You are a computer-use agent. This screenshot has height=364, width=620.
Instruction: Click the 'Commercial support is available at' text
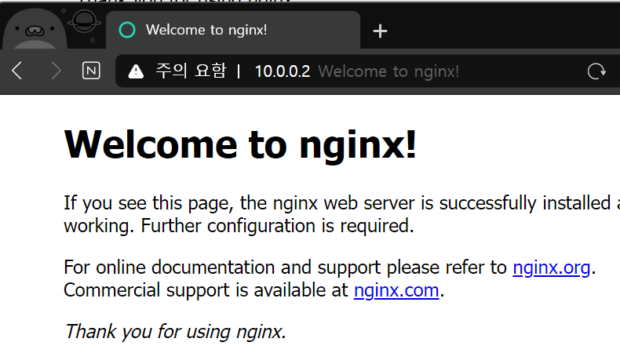click(x=206, y=290)
